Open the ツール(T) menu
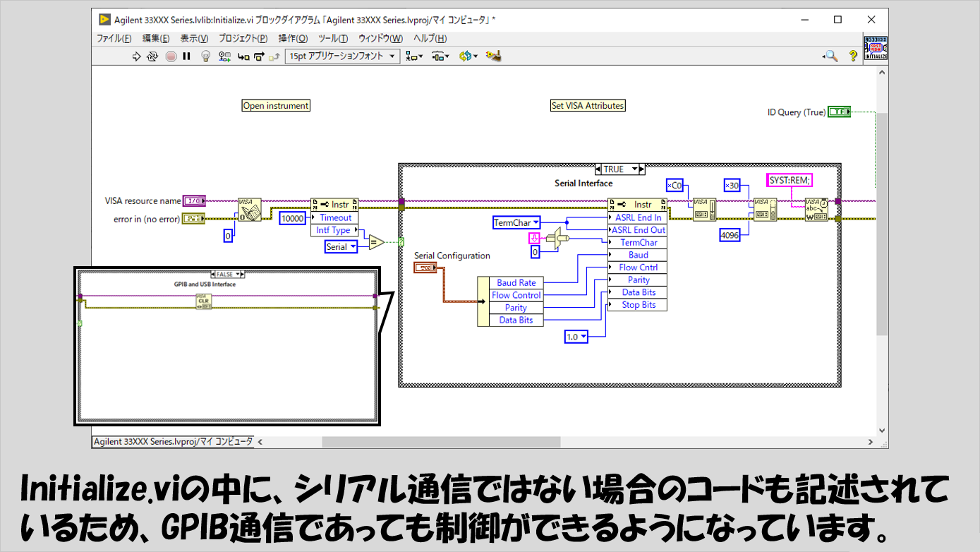Screen dimensions: 980x552 333,38
